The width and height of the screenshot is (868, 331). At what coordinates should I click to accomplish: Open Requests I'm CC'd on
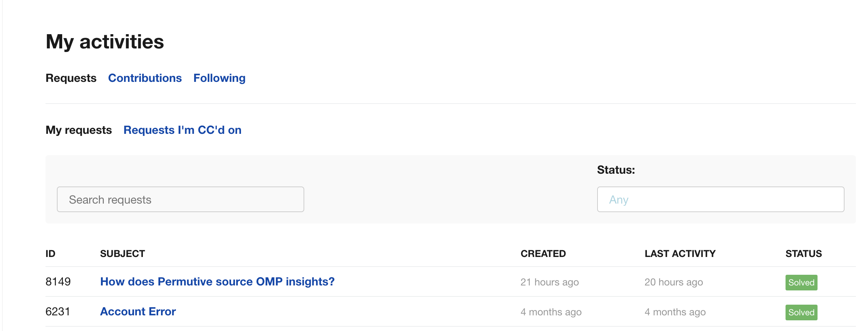click(182, 130)
